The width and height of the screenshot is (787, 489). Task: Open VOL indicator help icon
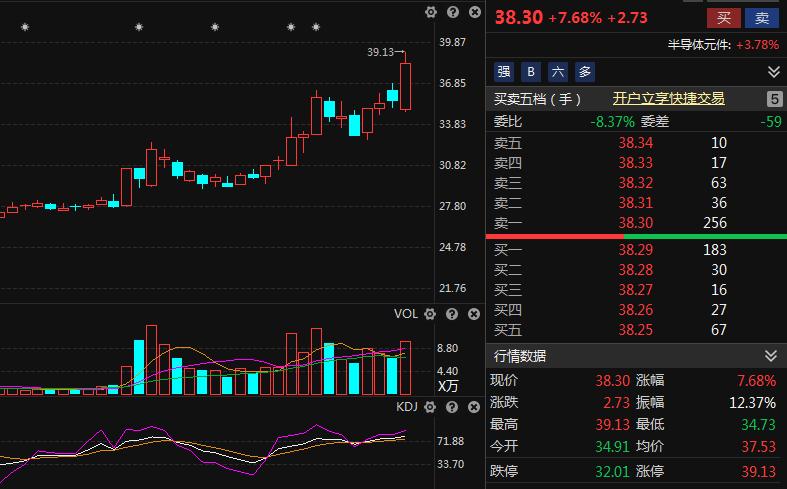pos(452,314)
